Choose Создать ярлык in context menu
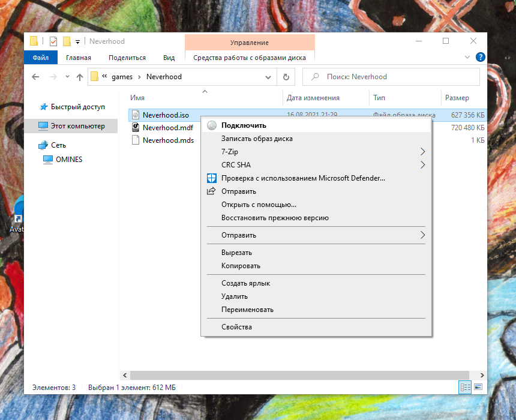 point(316,283)
